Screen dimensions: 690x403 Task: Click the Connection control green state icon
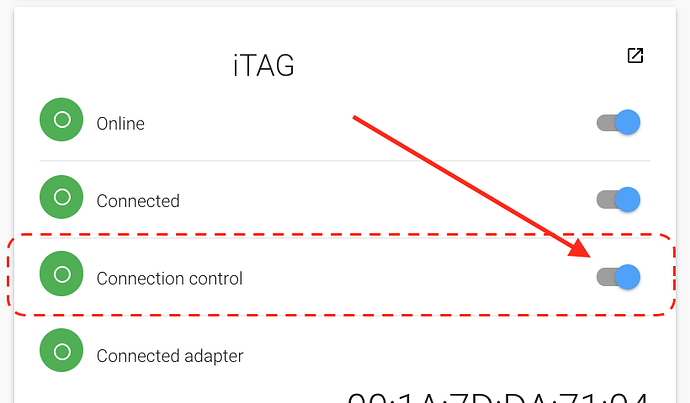tap(61, 274)
